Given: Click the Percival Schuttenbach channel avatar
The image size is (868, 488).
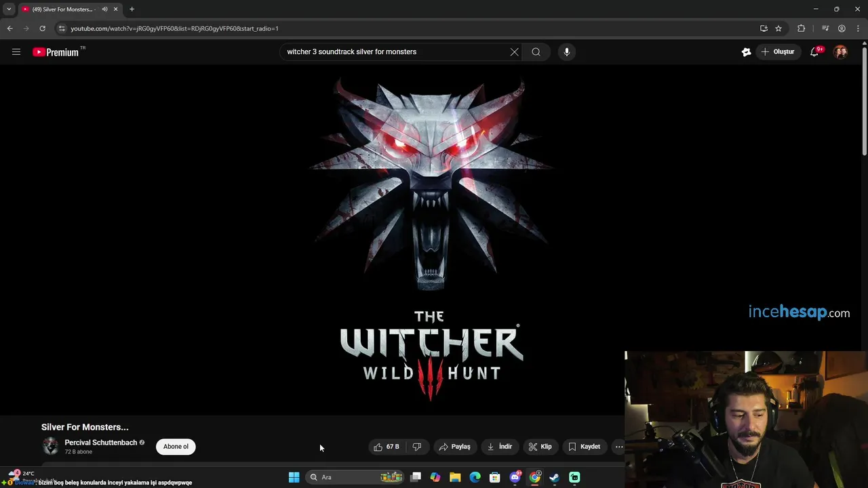Looking at the screenshot, I should (50, 446).
